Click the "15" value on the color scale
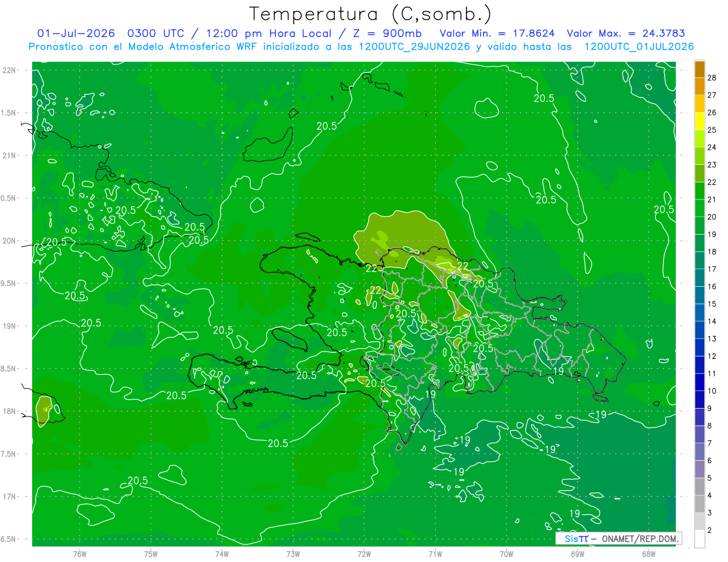Screen dimensions: 728x562 click(712, 304)
